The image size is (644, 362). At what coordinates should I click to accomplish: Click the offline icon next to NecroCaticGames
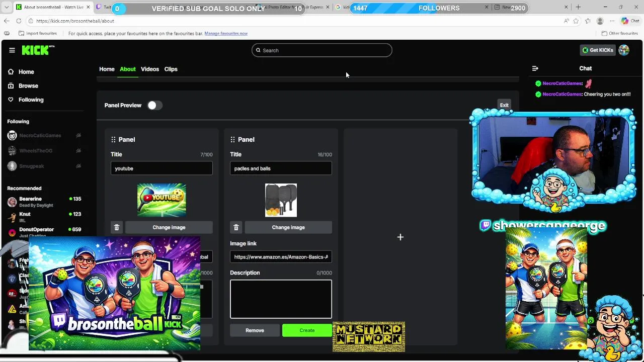tap(78, 136)
